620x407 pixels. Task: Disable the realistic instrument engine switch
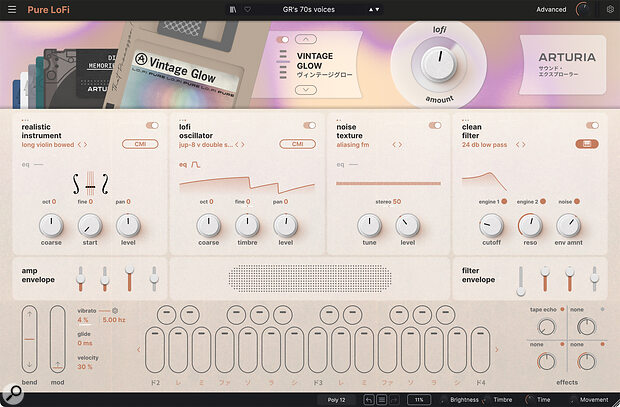(152, 125)
